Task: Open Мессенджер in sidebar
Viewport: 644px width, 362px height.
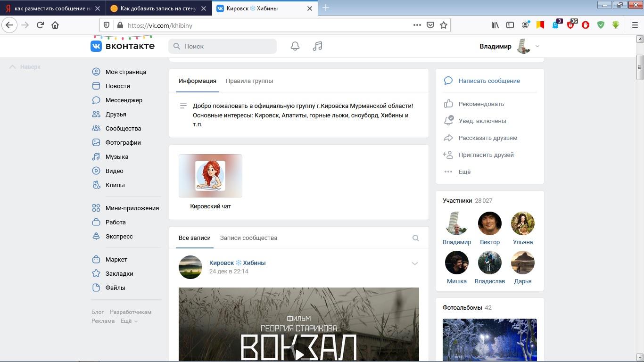Action: (124, 100)
